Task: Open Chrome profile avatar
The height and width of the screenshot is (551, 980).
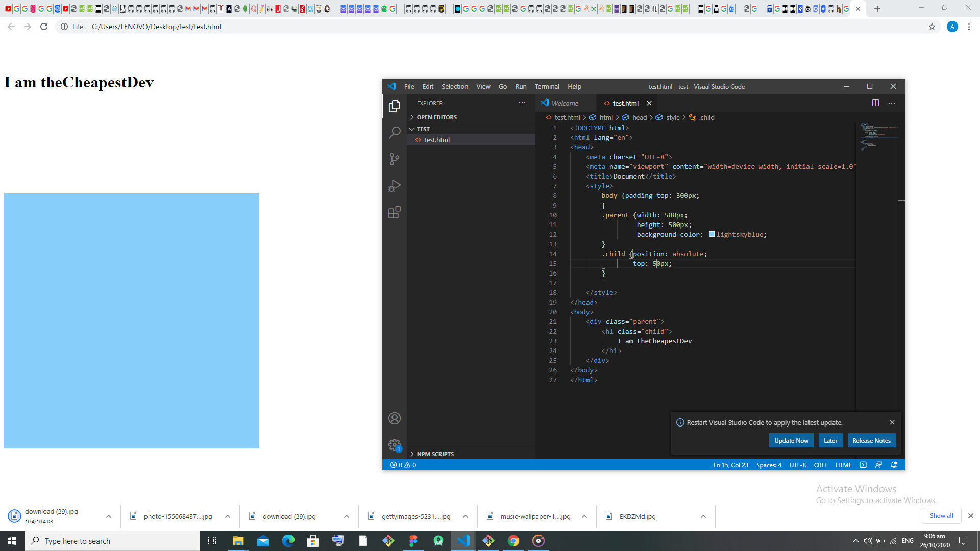Action: [x=952, y=27]
